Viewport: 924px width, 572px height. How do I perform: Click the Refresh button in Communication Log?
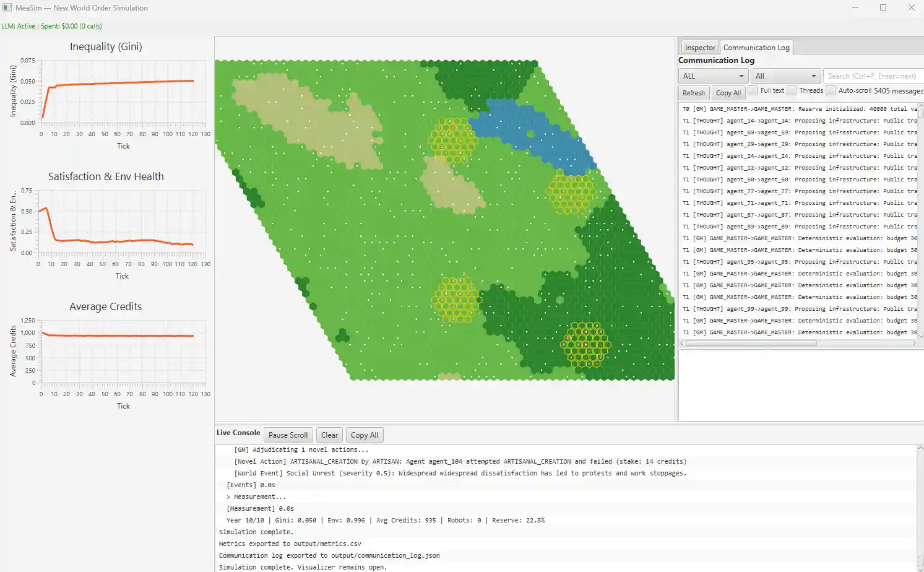(693, 92)
